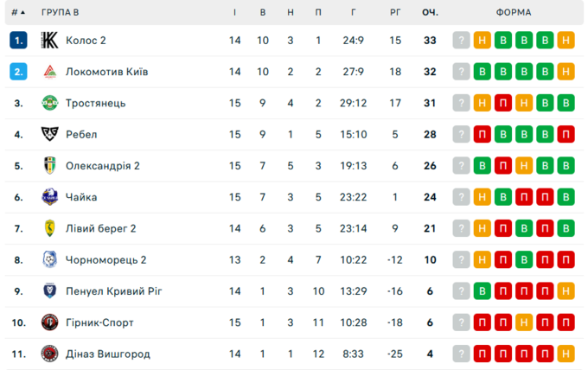Viewport: 588px width, 370px height.
Task: Click the Лівий берег 2 crest
Action: coord(49,228)
